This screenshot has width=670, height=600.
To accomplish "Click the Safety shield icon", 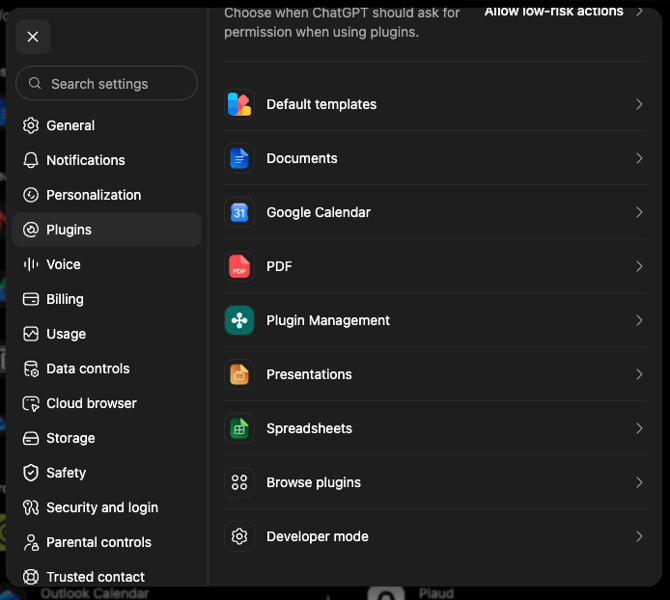I will click(31, 473).
